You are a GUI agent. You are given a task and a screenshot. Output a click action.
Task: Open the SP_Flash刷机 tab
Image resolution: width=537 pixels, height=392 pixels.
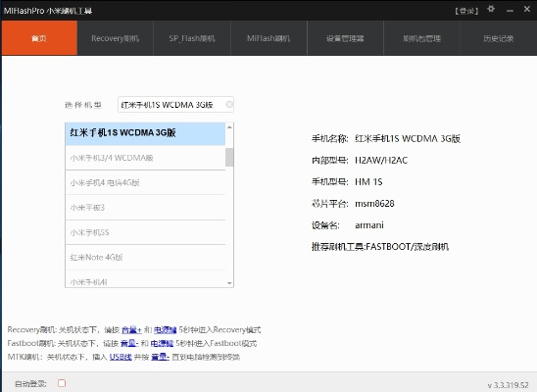[192, 38]
